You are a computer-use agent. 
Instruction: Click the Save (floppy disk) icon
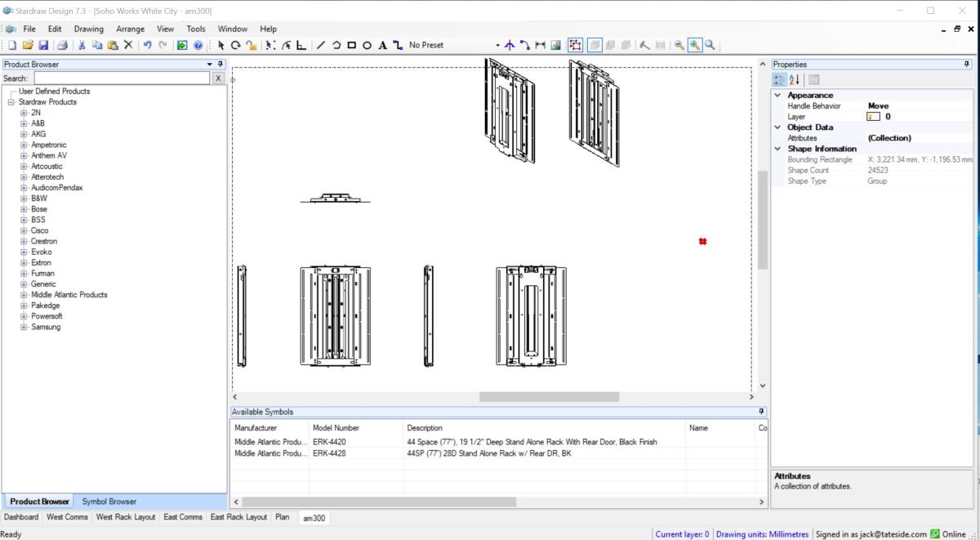tap(44, 45)
